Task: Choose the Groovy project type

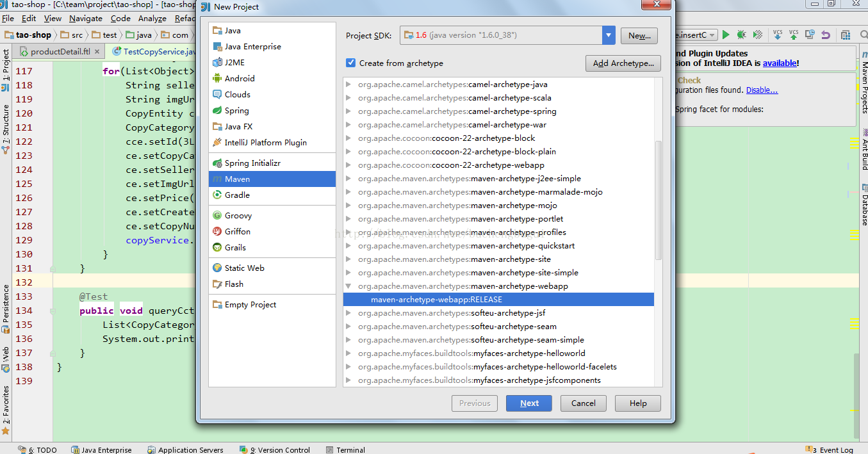Action: pos(272,215)
